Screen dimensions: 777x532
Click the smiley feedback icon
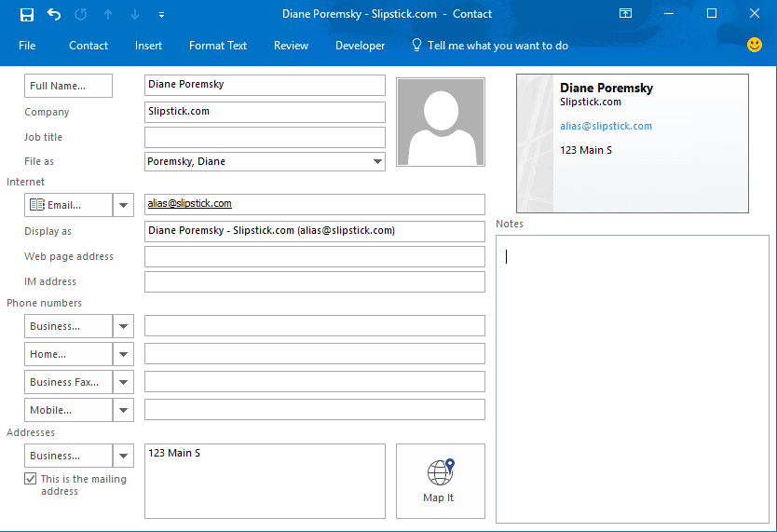click(x=755, y=45)
